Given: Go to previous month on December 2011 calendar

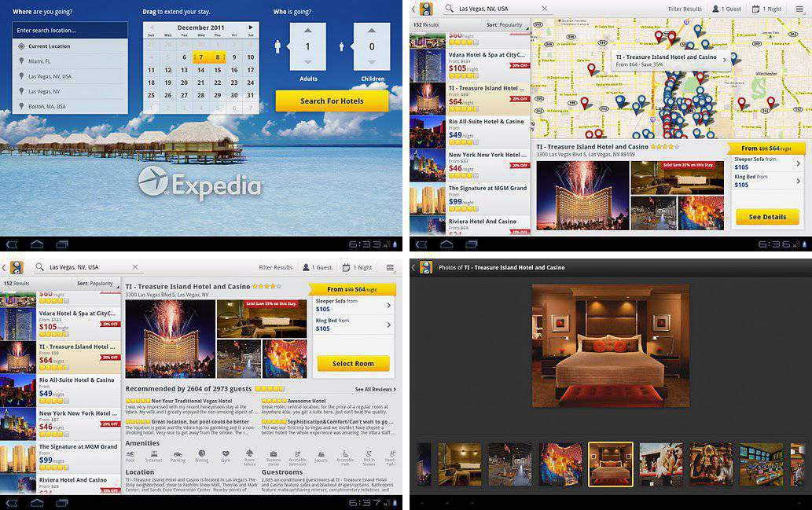Looking at the screenshot, I should coord(152,27).
